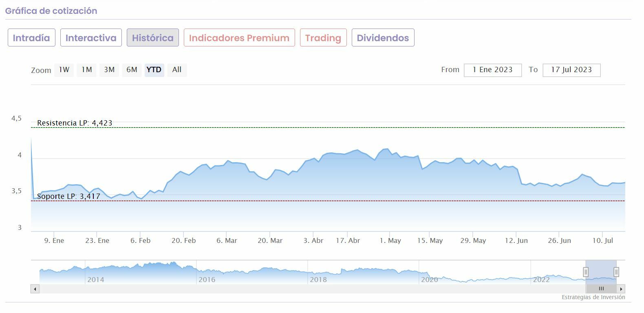Show the Dividendos tab
This screenshot has width=644, height=313.
383,37
